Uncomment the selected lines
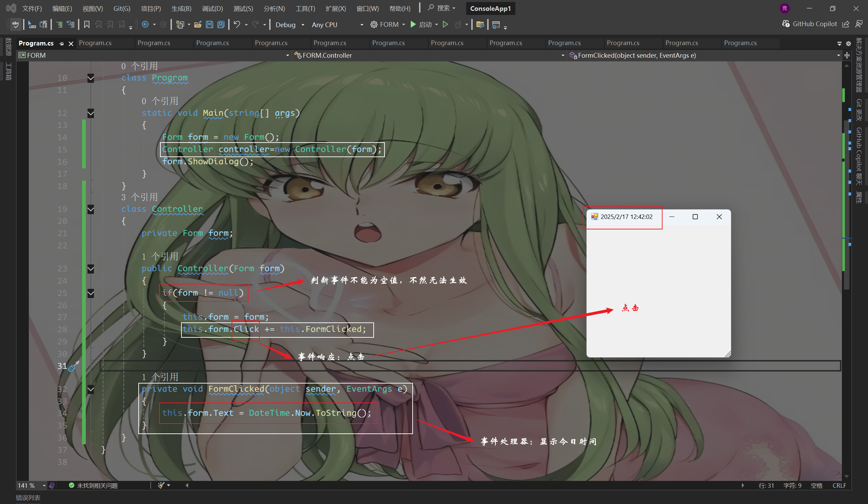 71,24
